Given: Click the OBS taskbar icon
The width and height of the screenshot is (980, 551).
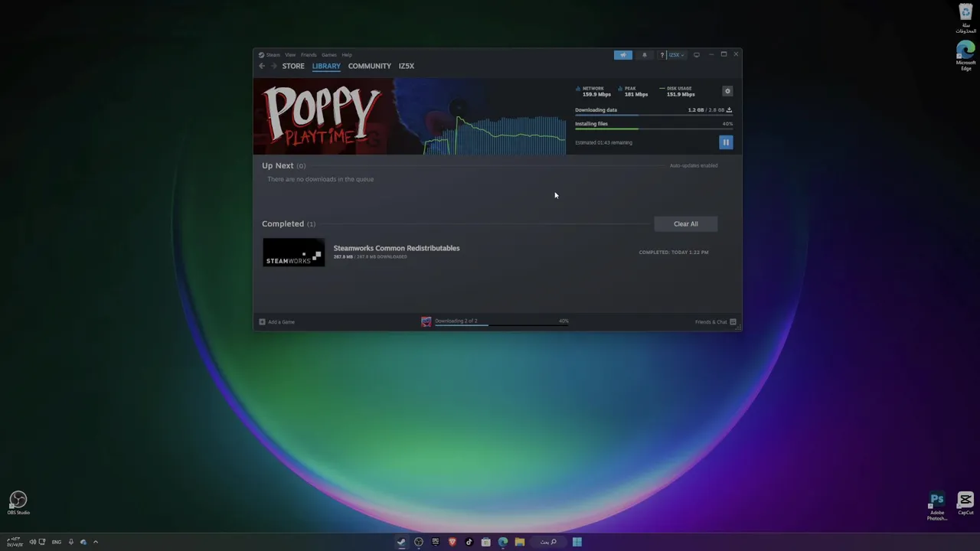Looking at the screenshot, I should point(419,542).
